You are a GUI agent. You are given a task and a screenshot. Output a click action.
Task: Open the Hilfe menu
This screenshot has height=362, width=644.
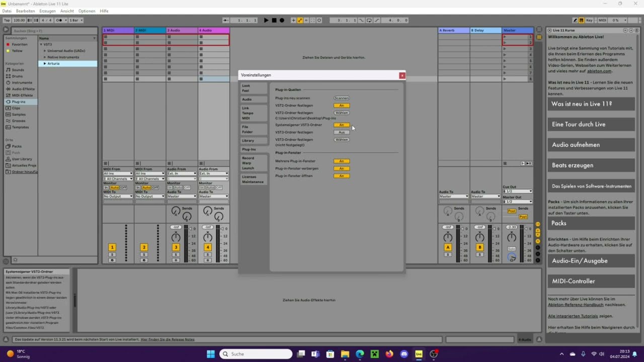(x=104, y=11)
